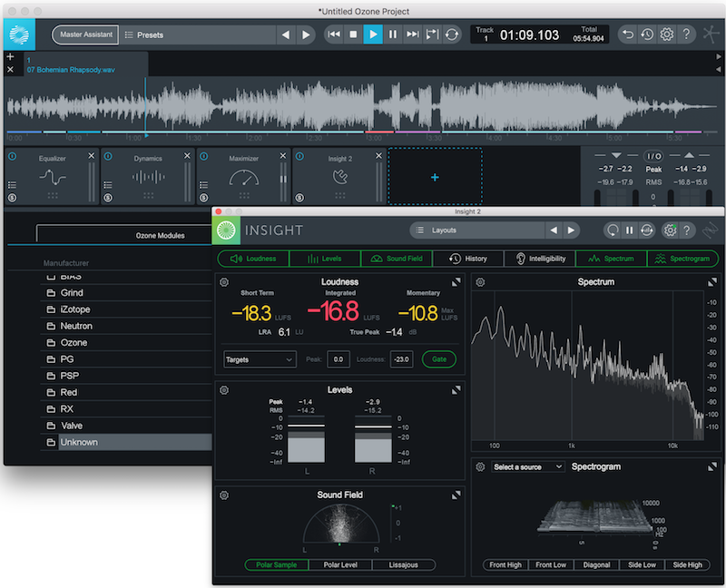The width and height of the screenshot is (726, 588).
Task: Remove the Equalizer module
Action: click(92, 156)
